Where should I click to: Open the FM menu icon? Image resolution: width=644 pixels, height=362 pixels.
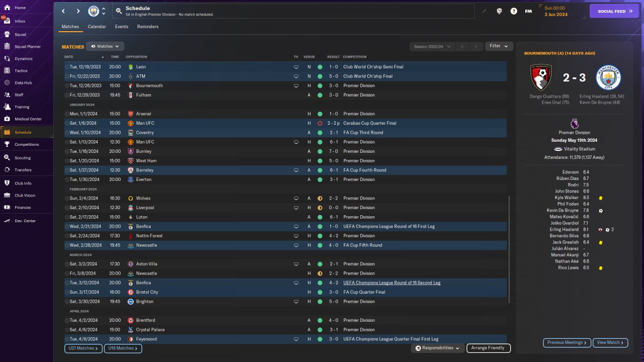click(x=528, y=11)
